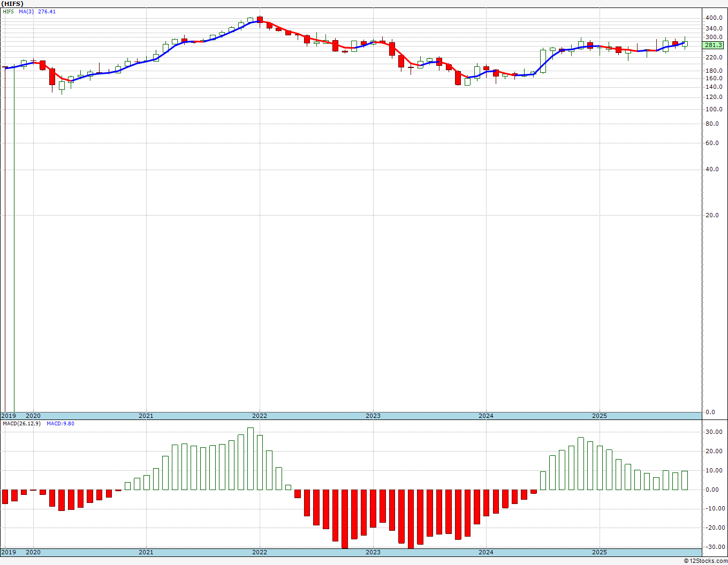This screenshot has width=728, height=565.
Task: Click 2020 on the MACD panel time axis
Action: [x=33, y=552]
